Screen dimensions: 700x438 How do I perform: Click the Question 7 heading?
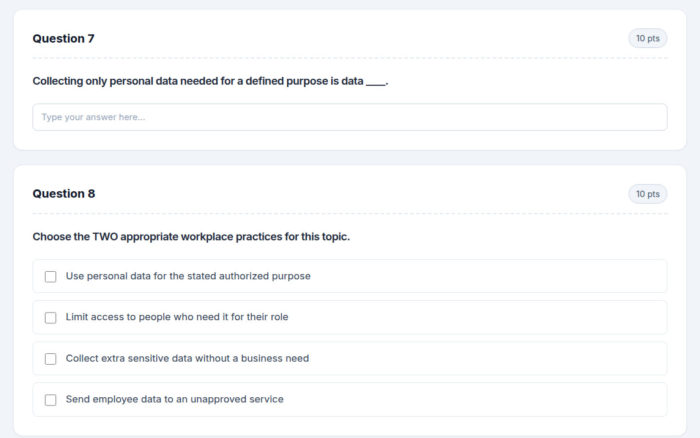pyautogui.click(x=63, y=38)
